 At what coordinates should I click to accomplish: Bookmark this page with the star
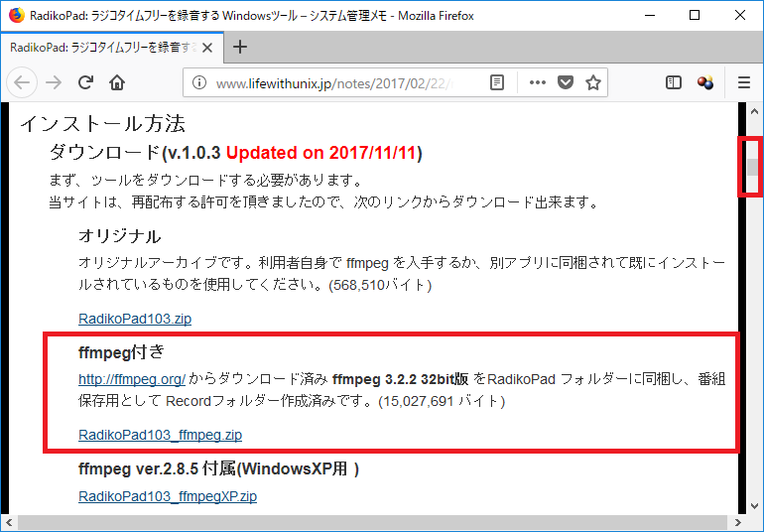coord(593,82)
